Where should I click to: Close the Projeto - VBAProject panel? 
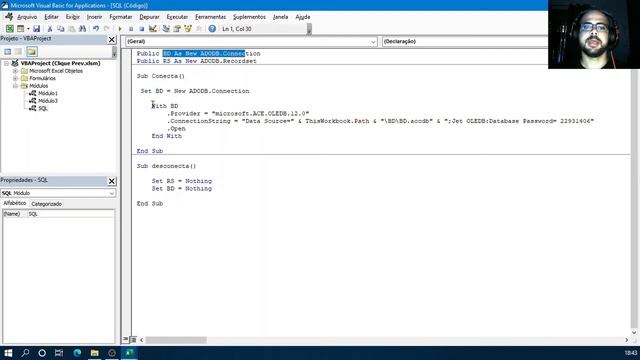pos(112,40)
